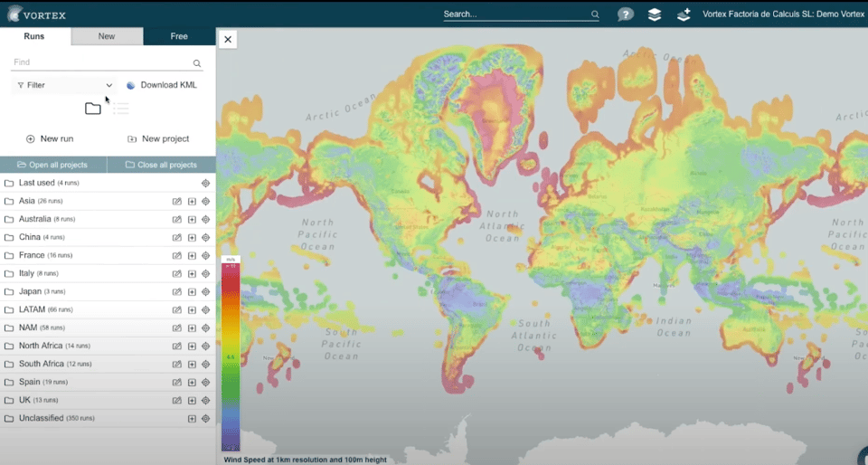Click the add layer icon

tap(684, 14)
